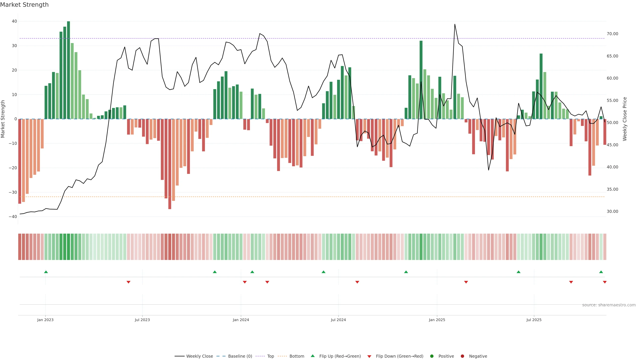Click the tallest green bar reaching 40
Screen dimensions: 644x362
[68, 70]
